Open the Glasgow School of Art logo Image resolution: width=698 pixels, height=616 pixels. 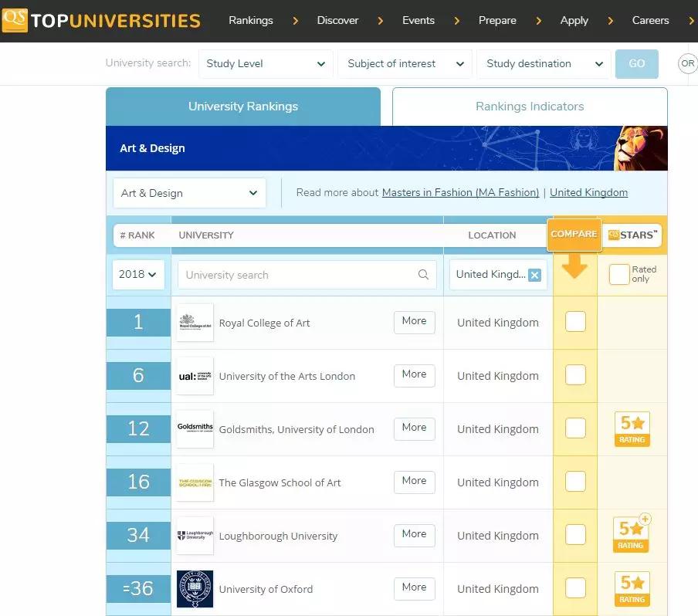click(x=195, y=482)
